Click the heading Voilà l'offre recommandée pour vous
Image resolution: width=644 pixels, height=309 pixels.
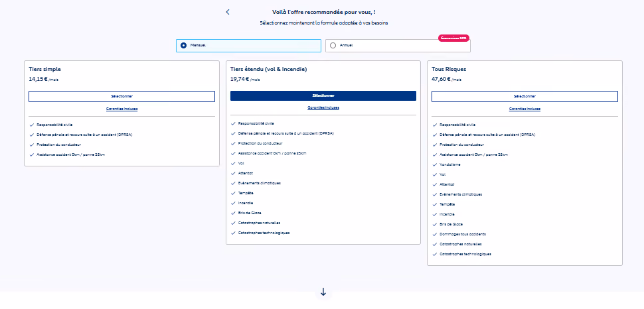(323, 12)
